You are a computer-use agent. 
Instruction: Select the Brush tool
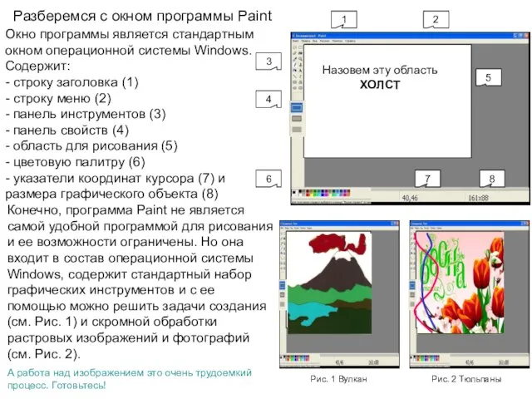pyautogui.click(x=300, y=65)
